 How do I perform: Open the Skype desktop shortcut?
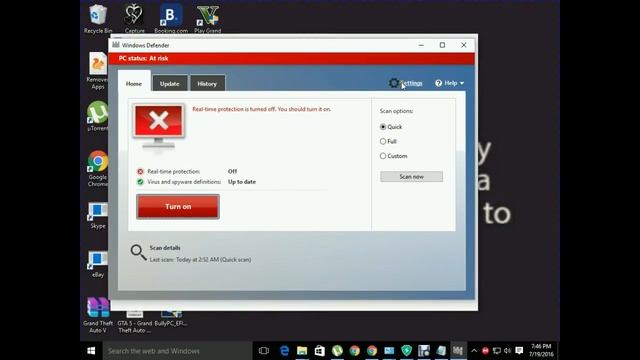(x=98, y=216)
